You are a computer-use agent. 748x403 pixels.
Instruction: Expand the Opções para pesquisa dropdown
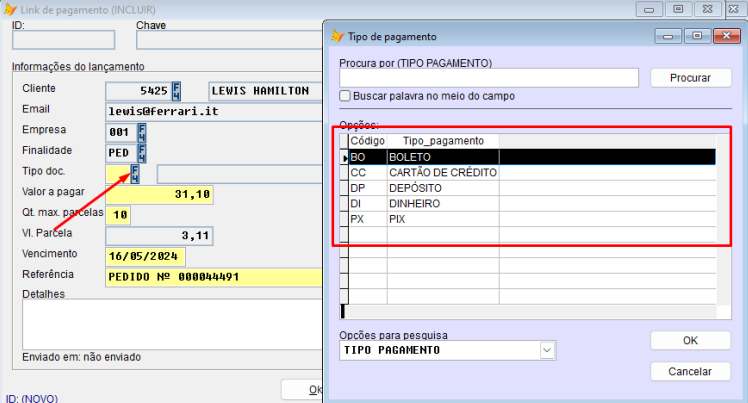547,351
